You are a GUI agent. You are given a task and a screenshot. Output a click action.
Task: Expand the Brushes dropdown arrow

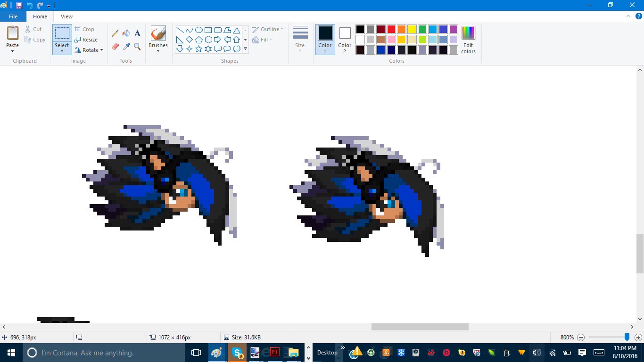(x=158, y=51)
